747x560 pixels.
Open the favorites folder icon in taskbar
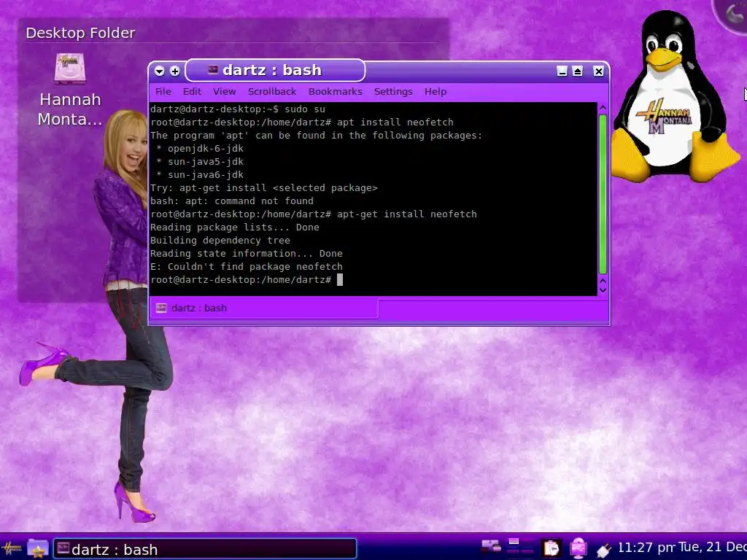click(x=38, y=548)
